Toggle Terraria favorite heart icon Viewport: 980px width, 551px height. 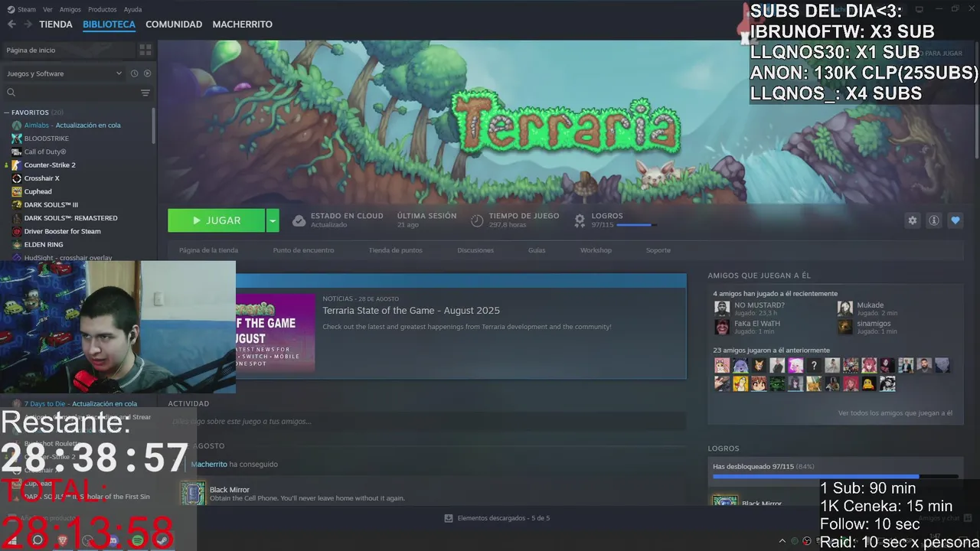click(x=955, y=220)
